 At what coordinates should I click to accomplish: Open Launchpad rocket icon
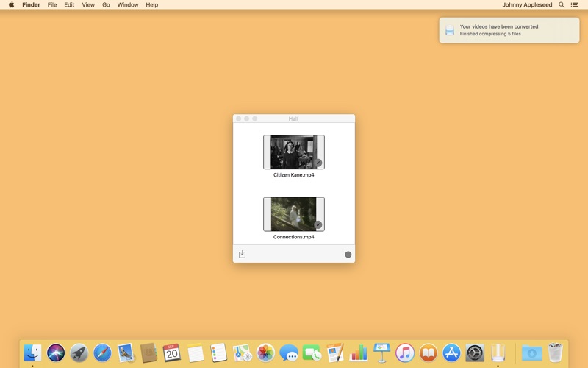79,353
